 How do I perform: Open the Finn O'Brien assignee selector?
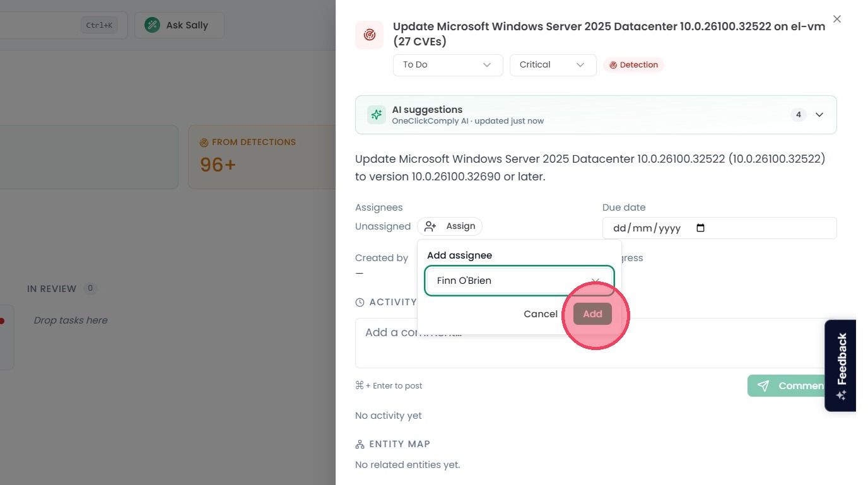coord(519,281)
